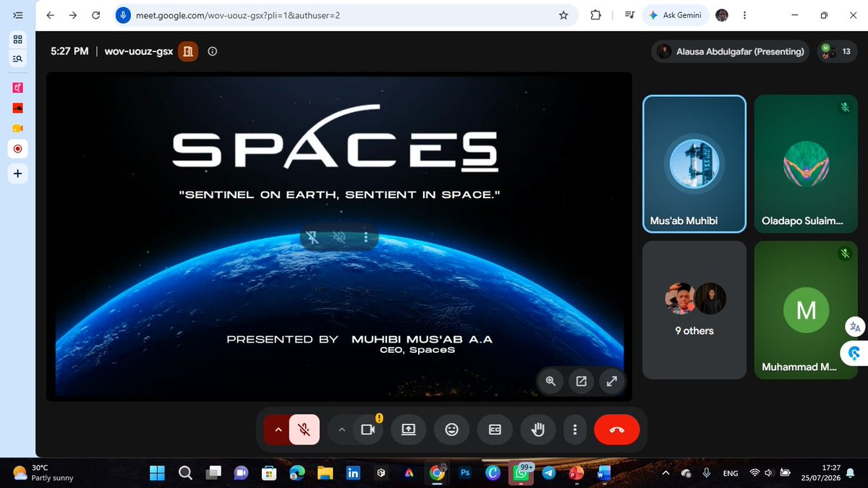Image resolution: width=868 pixels, height=488 pixels.
Task: Switch to the yellow Meet camera sidebar tab
Action: [17, 128]
